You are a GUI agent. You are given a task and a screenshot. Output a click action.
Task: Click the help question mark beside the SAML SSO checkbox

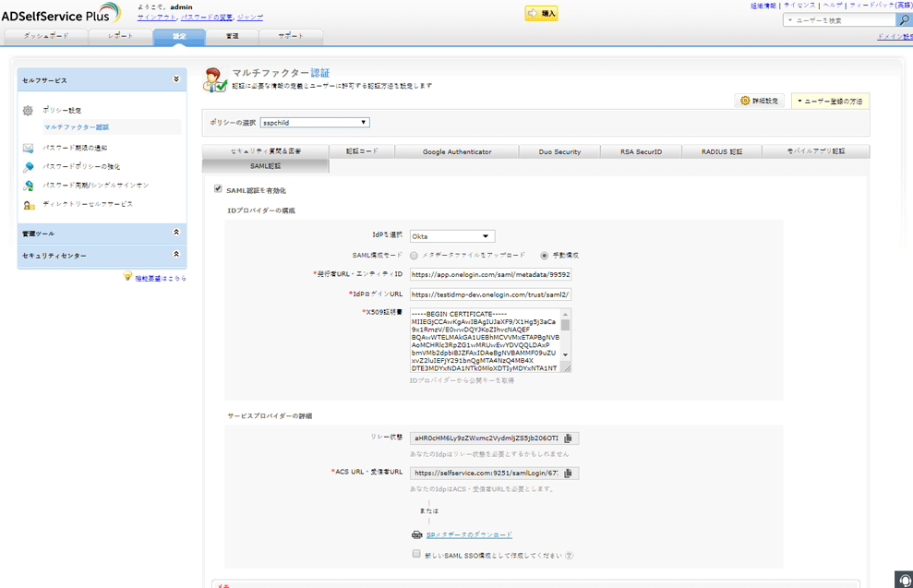coord(570,556)
